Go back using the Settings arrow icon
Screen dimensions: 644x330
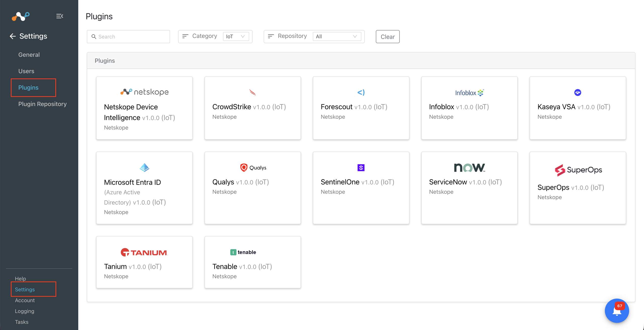(13, 36)
